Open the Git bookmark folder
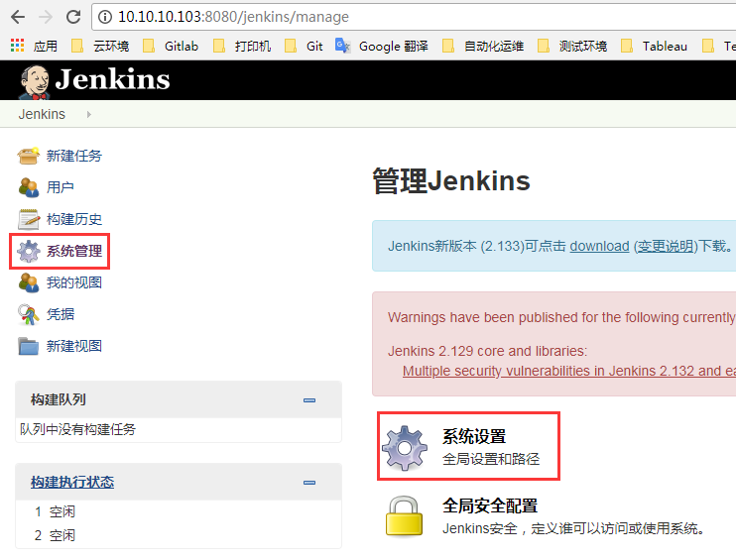Image resolution: width=736 pixels, height=560 pixels. tap(304, 46)
